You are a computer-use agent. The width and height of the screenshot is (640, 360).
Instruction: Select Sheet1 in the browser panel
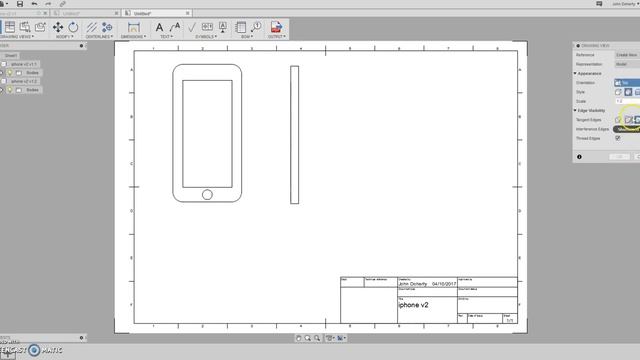coord(11,56)
